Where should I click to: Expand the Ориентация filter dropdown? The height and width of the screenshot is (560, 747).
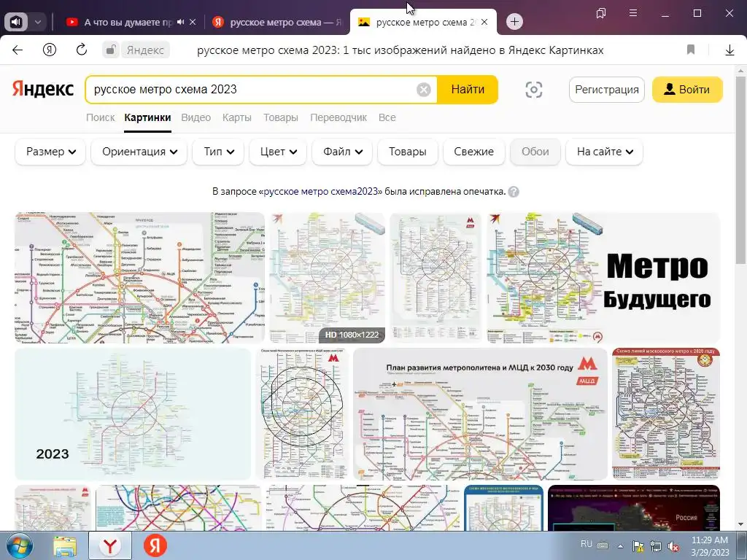pos(139,152)
